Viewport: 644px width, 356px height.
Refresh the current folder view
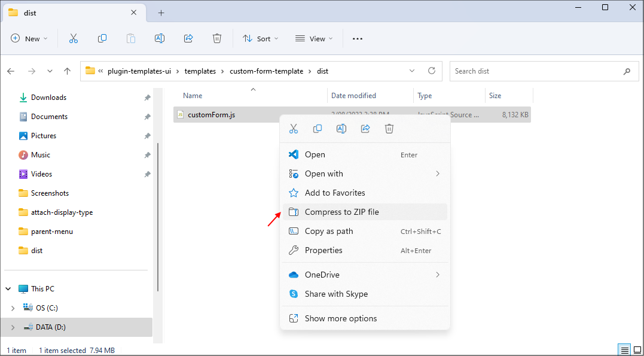tap(432, 71)
